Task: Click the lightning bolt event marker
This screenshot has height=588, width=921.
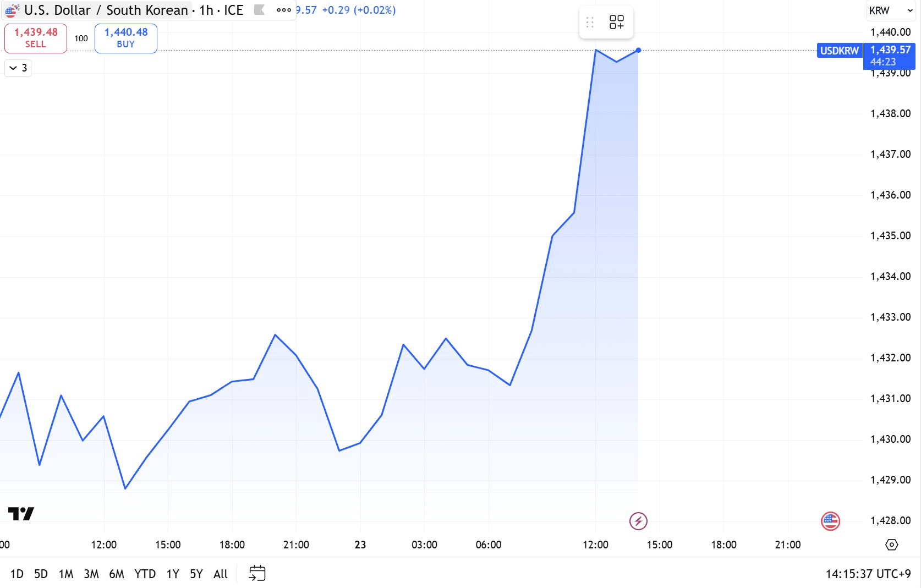Action: click(x=638, y=521)
